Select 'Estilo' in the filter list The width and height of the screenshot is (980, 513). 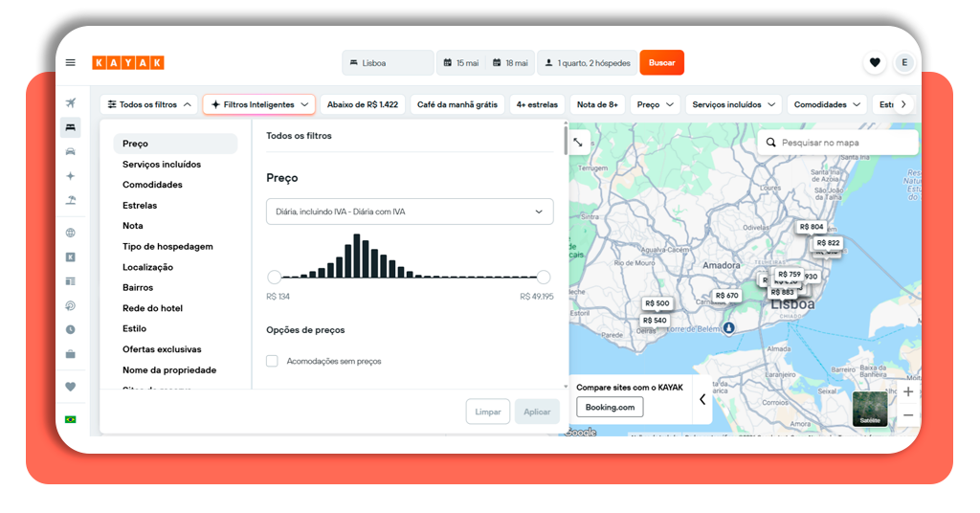(x=134, y=328)
